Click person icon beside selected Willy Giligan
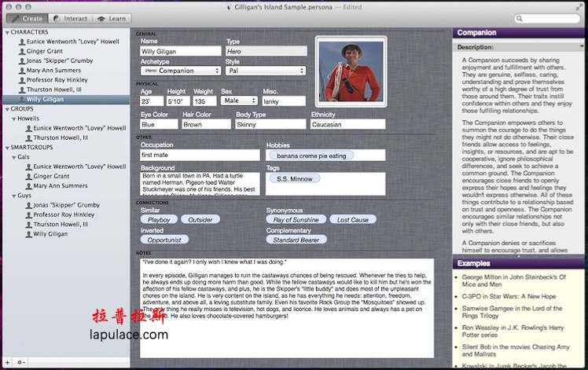 point(22,99)
